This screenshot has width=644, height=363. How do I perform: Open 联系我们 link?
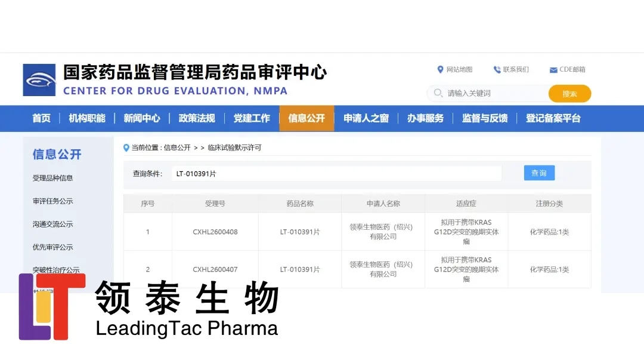[516, 69]
